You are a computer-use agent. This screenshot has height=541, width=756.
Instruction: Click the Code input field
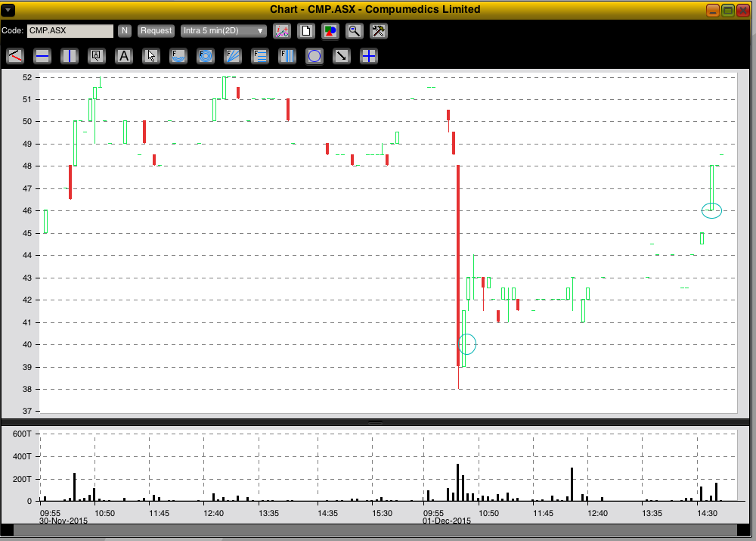[70, 31]
